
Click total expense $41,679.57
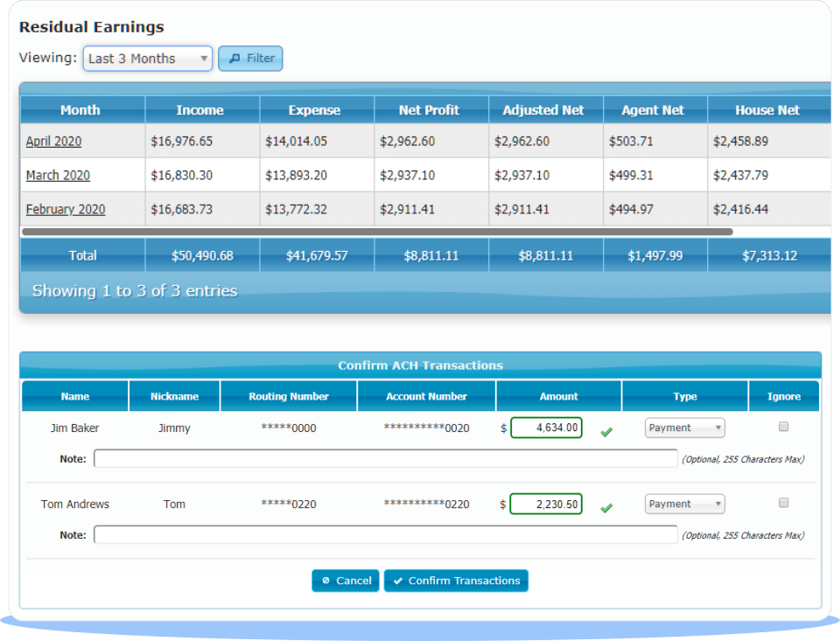tap(317, 256)
